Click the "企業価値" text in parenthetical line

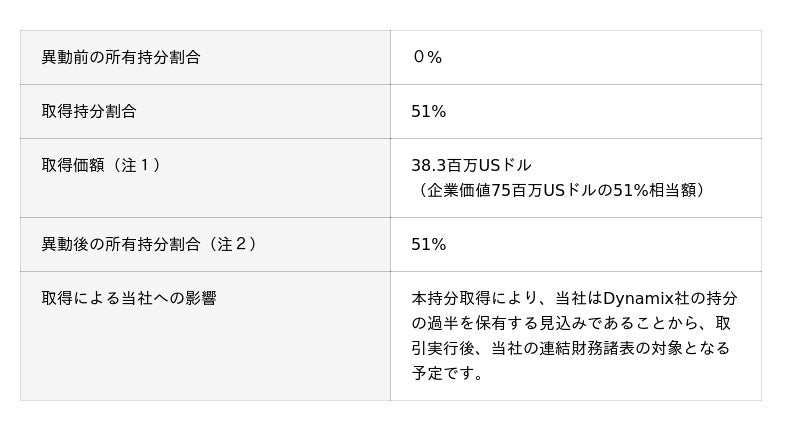[x=458, y=190]
